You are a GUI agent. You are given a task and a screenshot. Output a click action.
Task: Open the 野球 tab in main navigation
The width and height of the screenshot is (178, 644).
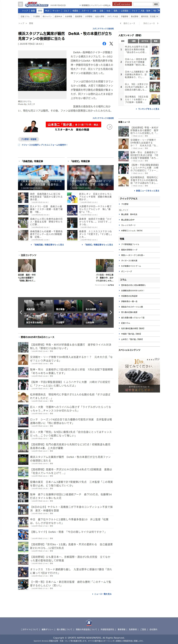[x=40, y=11]
